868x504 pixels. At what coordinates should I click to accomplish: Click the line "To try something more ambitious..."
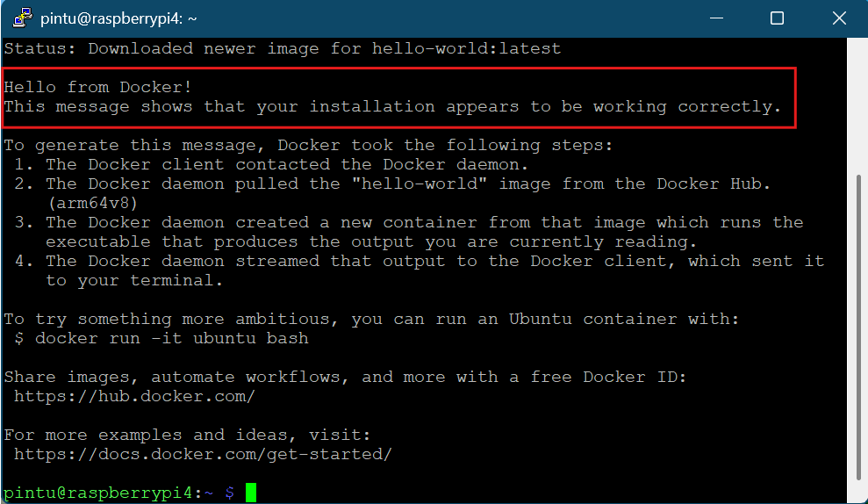(371, 319)
